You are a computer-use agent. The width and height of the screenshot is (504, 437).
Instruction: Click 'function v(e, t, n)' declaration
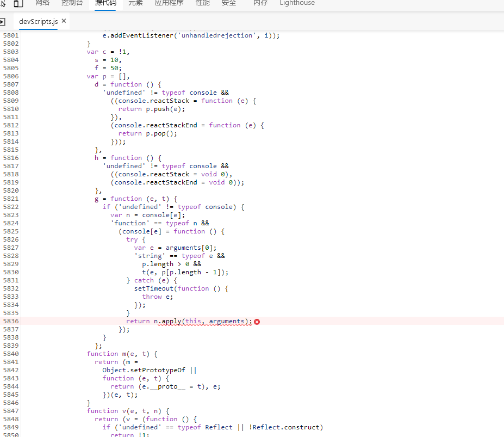tap(124, 411)
